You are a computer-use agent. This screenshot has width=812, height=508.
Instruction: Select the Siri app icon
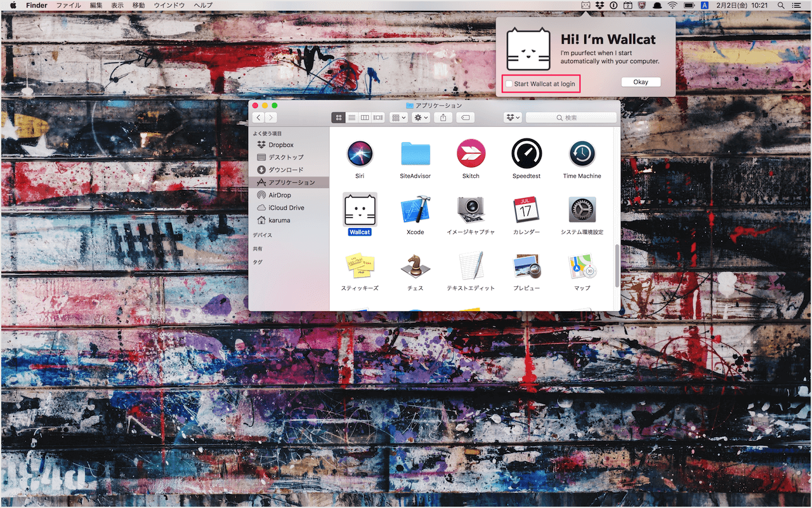[x=360, y=154]
